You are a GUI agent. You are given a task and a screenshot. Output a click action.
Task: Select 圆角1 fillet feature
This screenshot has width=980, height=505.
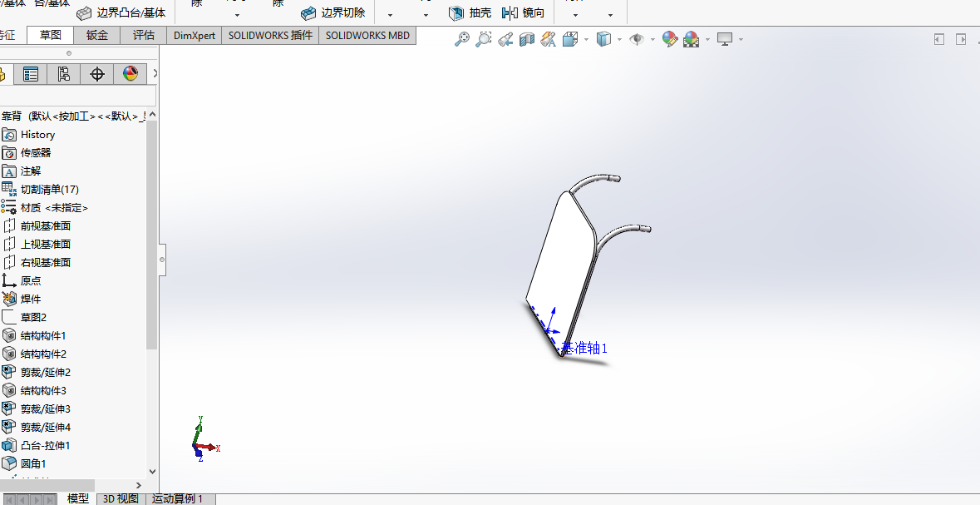point(24,463)
